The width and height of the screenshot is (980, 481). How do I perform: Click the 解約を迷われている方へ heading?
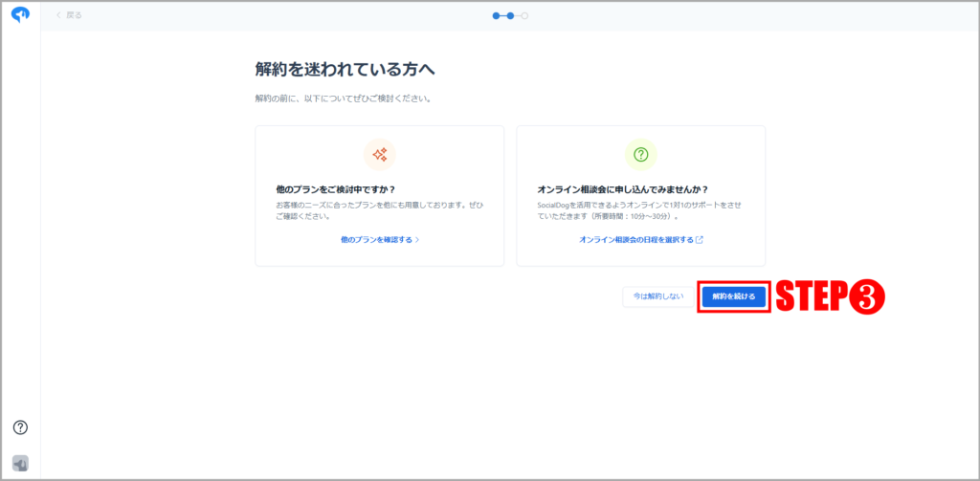345,70
